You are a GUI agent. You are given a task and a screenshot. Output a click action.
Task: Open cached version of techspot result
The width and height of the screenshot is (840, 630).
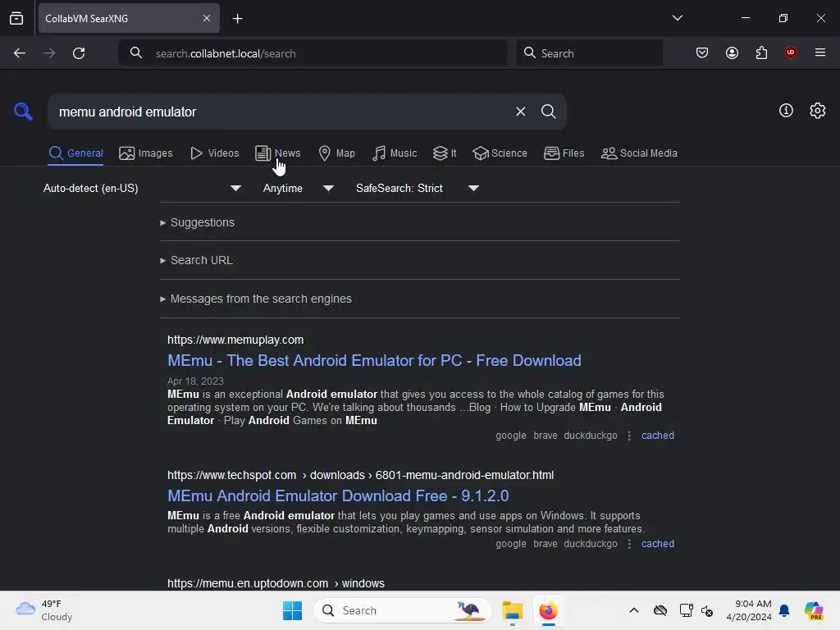[658, 544]
